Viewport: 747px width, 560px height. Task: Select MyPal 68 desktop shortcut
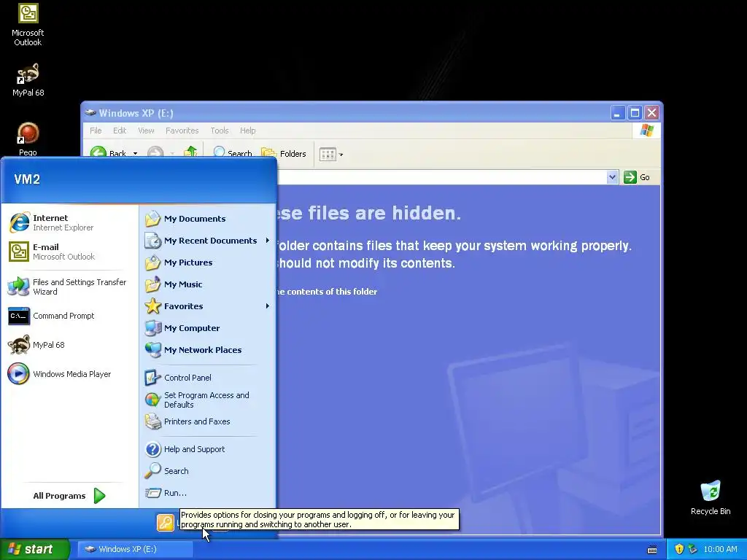click(x=28, y=79)
